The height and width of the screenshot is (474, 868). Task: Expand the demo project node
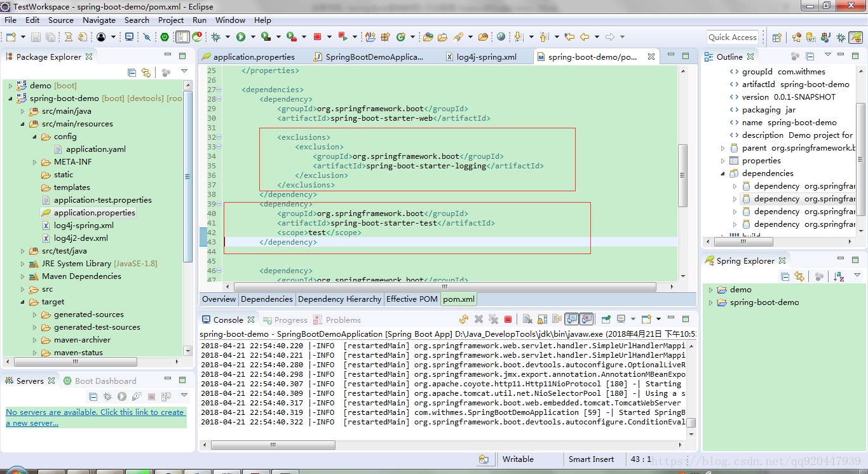point(10,85)
